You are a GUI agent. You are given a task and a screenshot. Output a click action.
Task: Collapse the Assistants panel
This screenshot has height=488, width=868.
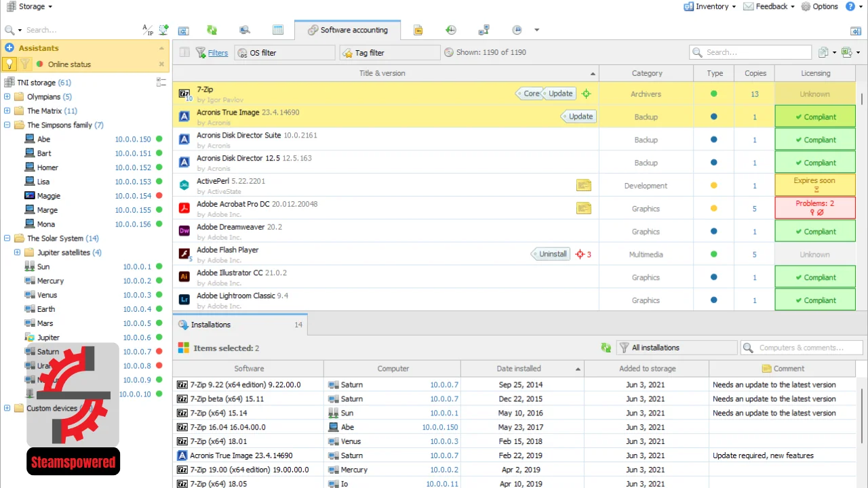161,48
